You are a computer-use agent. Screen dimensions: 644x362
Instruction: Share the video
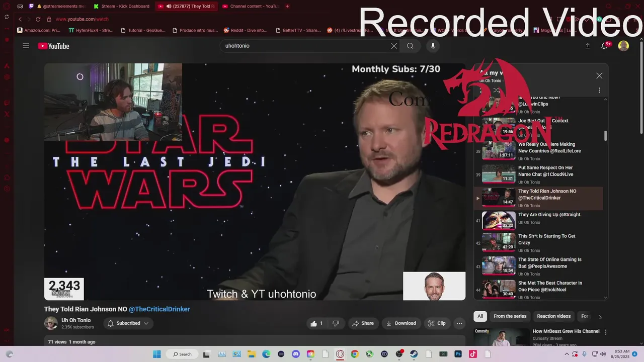pyautogui.click(x=363, y=323)
